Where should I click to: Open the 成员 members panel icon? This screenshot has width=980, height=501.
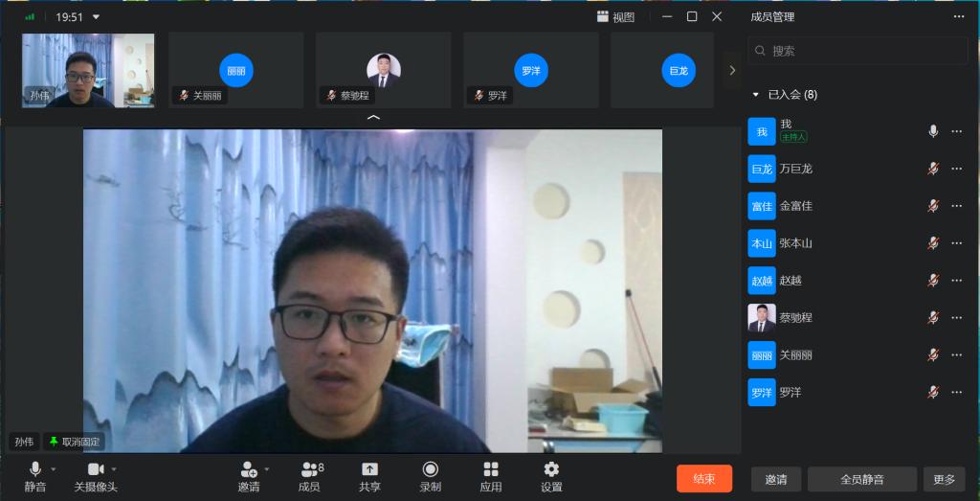309,469
